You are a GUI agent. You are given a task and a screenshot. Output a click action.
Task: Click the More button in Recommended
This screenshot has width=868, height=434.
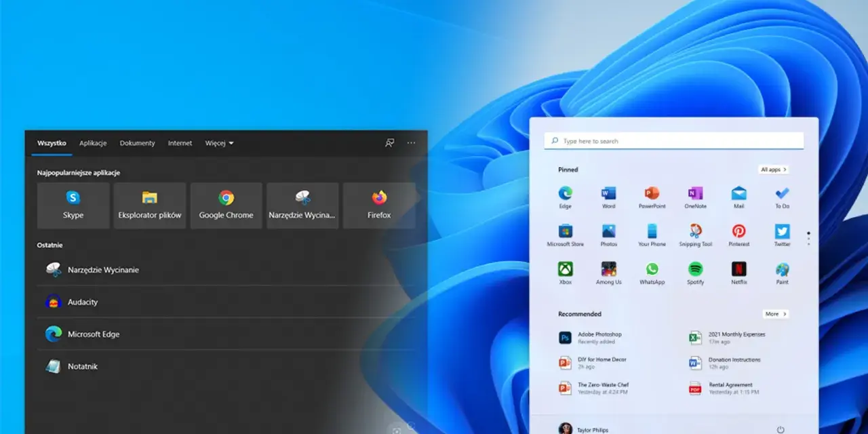tap(776, 314)
